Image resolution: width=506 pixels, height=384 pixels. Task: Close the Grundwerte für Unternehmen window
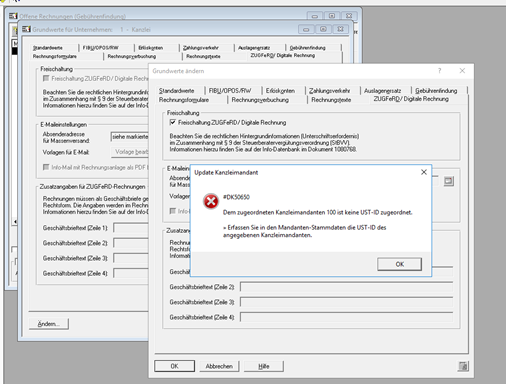(x=340, y=29)
